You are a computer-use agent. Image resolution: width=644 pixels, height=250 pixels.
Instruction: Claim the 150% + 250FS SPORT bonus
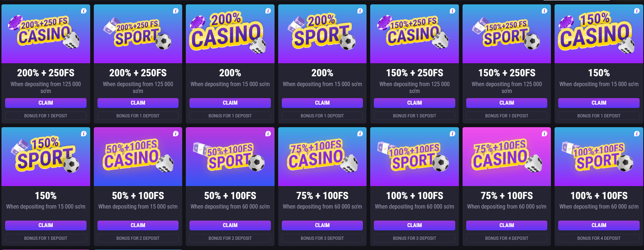[507, 103]
